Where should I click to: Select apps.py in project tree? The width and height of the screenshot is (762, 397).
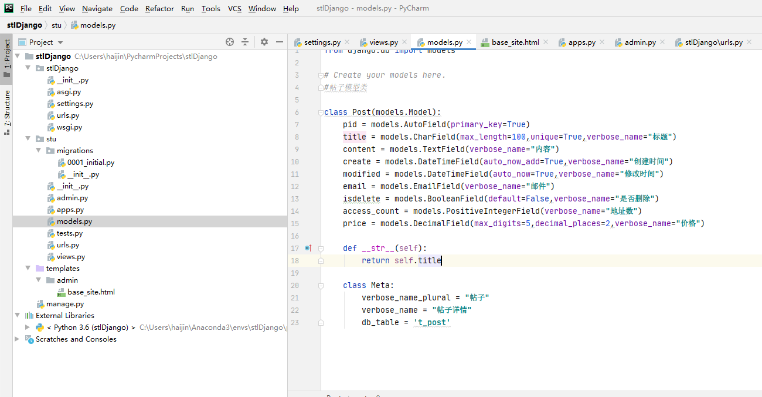(x=70, y=210)
